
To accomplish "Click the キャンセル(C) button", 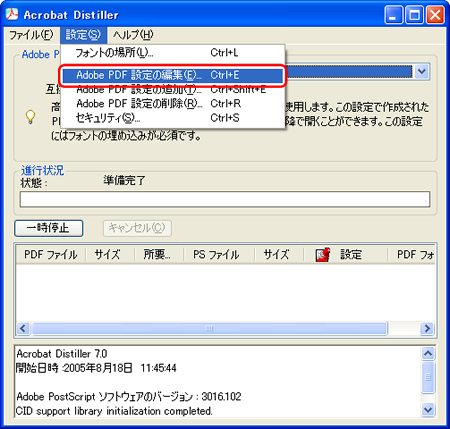I will click(x=137, y=228).
